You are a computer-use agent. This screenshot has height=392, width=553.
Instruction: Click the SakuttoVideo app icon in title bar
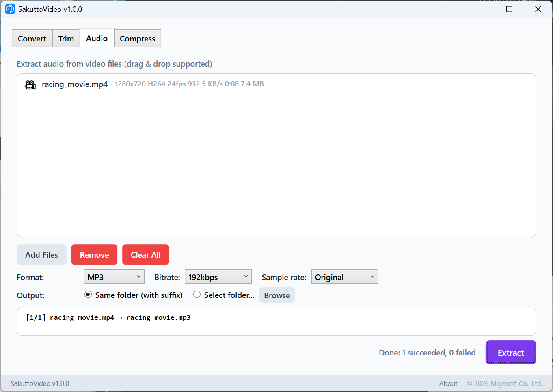click(x=10, y=9)
